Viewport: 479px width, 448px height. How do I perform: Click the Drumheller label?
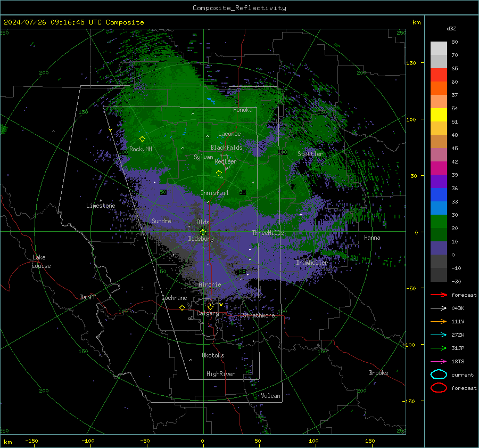pos(312,263)
